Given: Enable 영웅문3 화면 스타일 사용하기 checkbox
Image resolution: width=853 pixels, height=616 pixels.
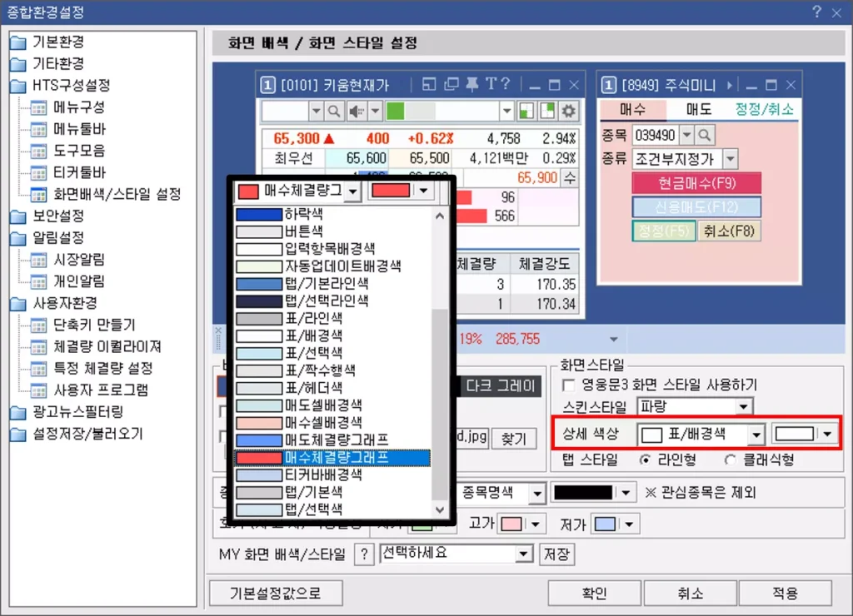Looking at the screenshot, I should click(x=568, y=385).
